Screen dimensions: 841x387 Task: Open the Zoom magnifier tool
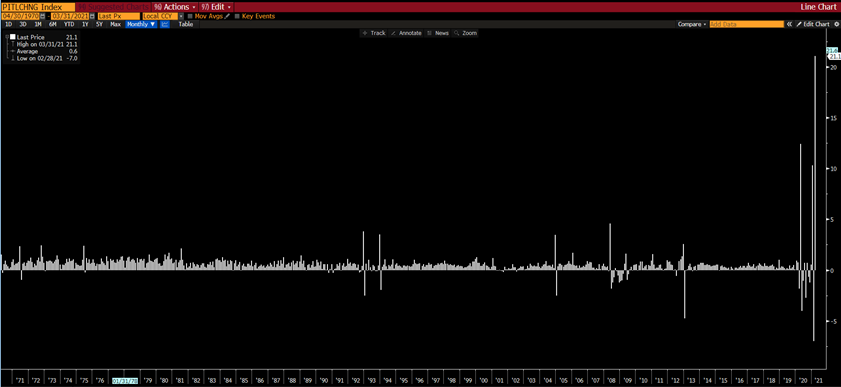pyautogui.click(x=465, y=33)
